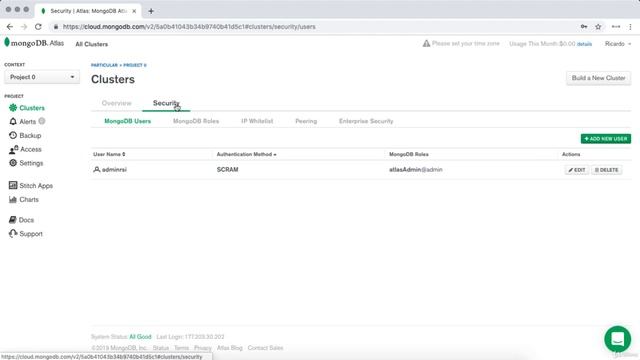
Task: Reload the current page
Action: click(x=38, y=27)
